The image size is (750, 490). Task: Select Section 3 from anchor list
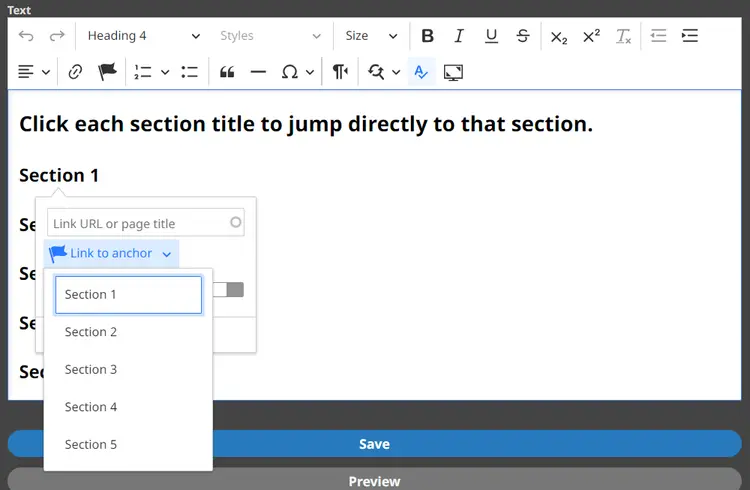[91, 370]
